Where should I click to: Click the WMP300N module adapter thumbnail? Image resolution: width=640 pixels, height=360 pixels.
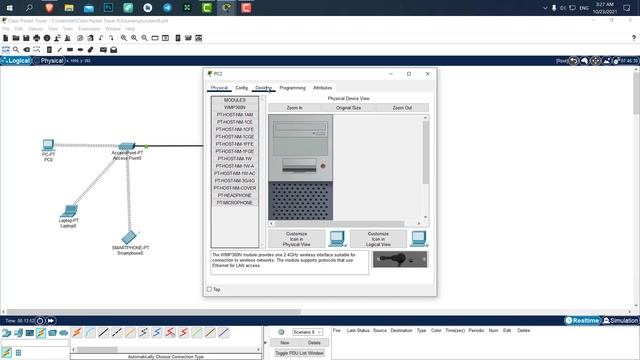[x=400, y=259]
